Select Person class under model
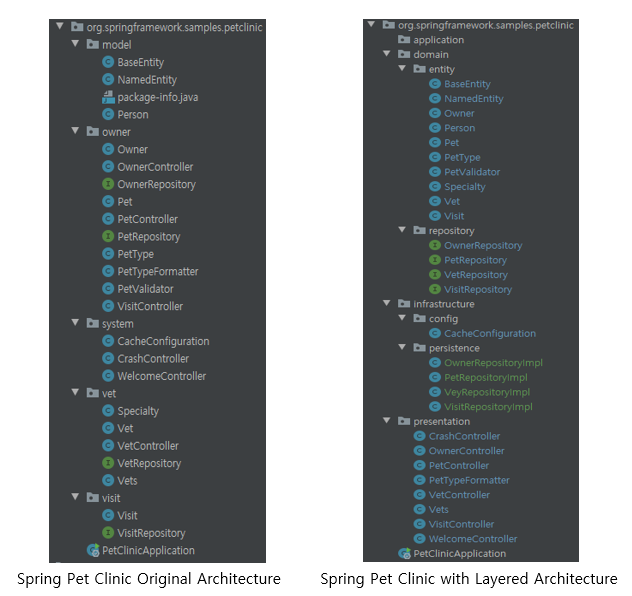Image resolution: width=632 pixels, height=596 pixels. [133, 114]
